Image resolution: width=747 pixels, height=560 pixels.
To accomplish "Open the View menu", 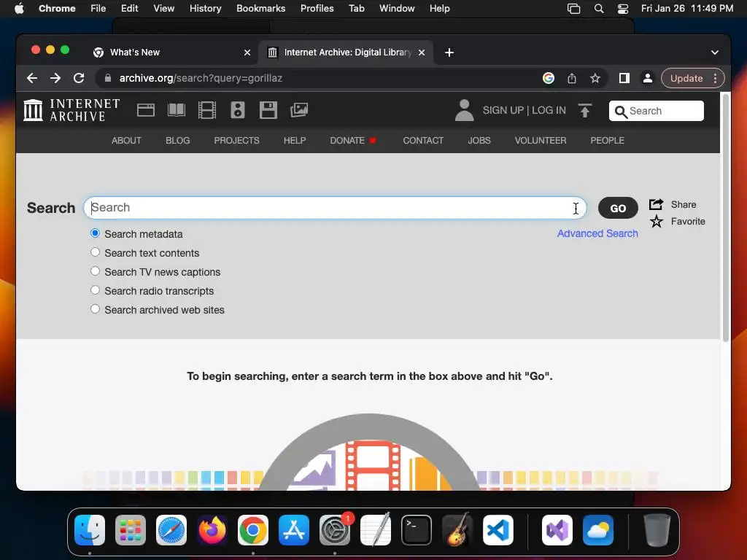I will (164, 9).
